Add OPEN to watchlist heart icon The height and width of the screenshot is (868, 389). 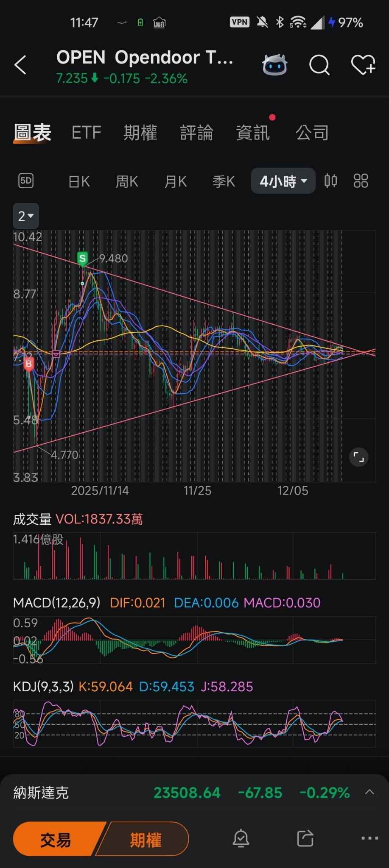tap(363, 65)
